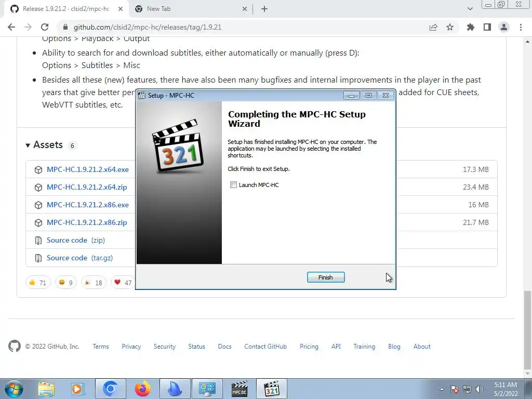Click the address bar lock icon
The width and height of the screenshot is (532, 399).
tap(65, 27)
